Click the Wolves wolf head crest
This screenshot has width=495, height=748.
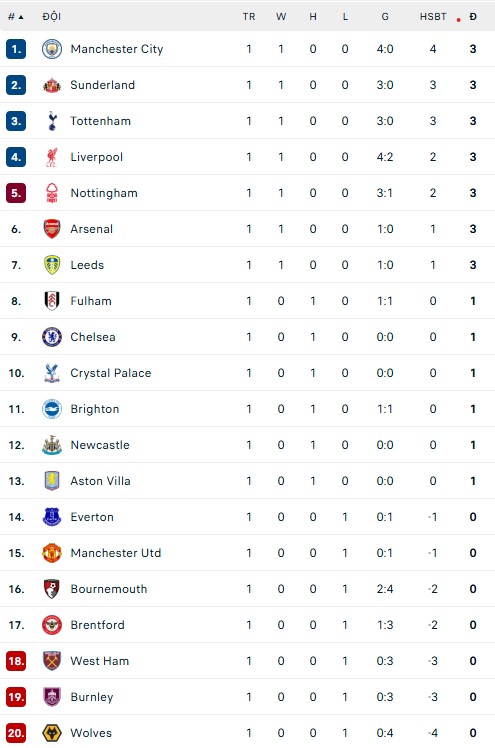[52, 733]
